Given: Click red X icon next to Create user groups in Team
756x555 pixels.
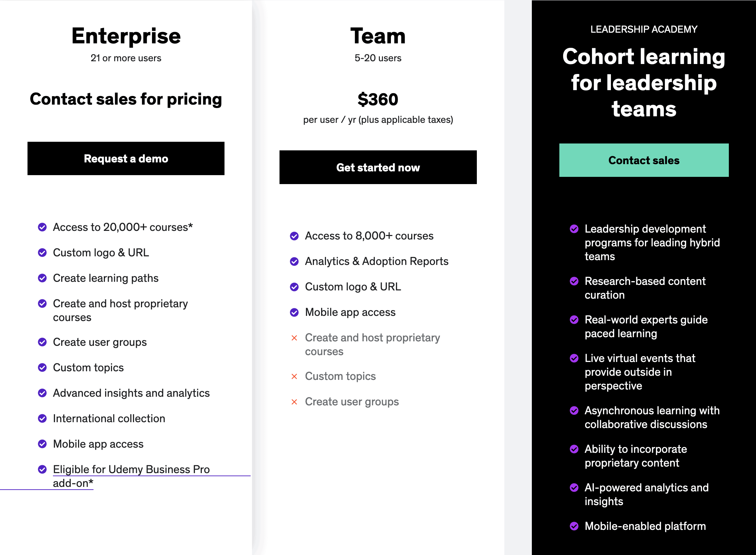Looking at the screenshot, I should 294,402.
